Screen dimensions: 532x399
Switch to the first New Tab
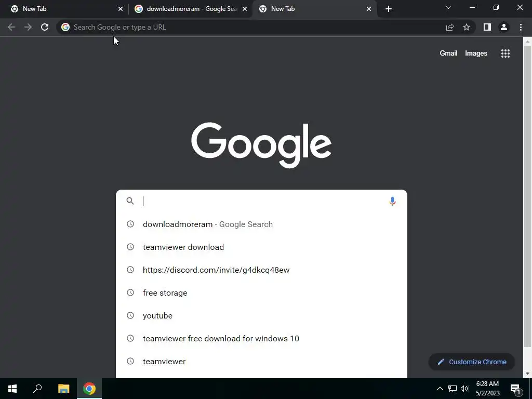click(64, 9)
